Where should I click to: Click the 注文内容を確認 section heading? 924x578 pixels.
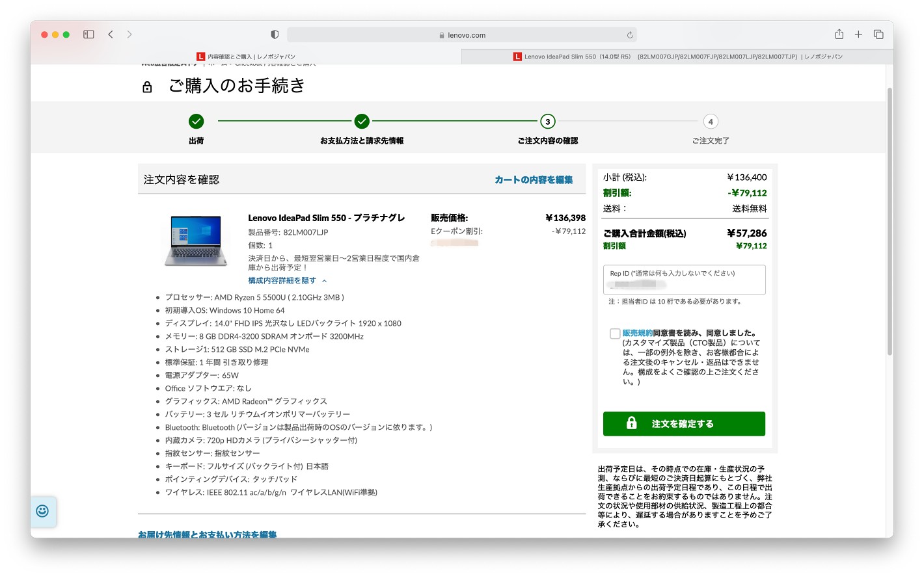[182, 179]
